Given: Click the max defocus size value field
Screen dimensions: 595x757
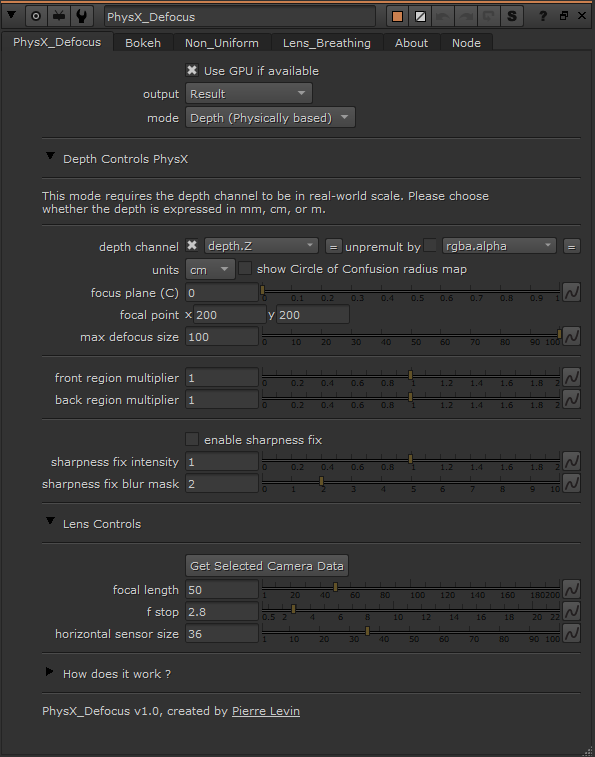Looking at the screenshot, I should click(x=222, y=336).
